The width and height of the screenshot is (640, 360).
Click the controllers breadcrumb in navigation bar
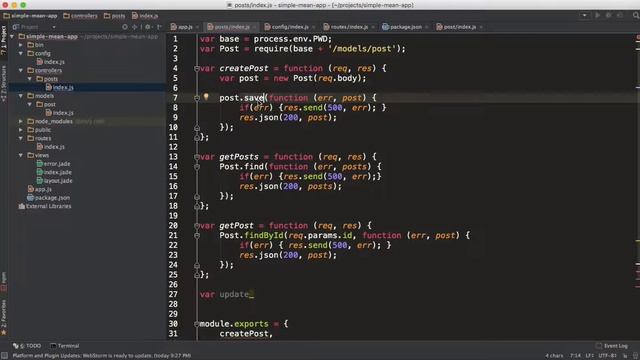pos(80,16)
